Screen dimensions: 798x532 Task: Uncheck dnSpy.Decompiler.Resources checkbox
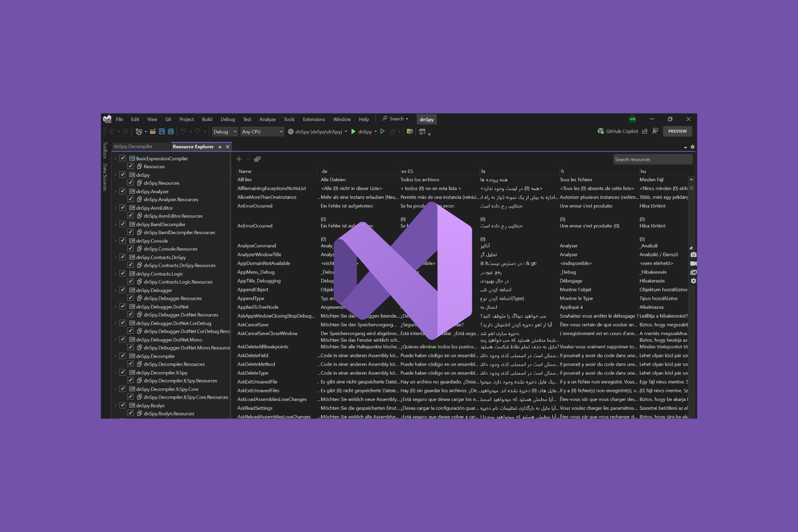[131, 364]
